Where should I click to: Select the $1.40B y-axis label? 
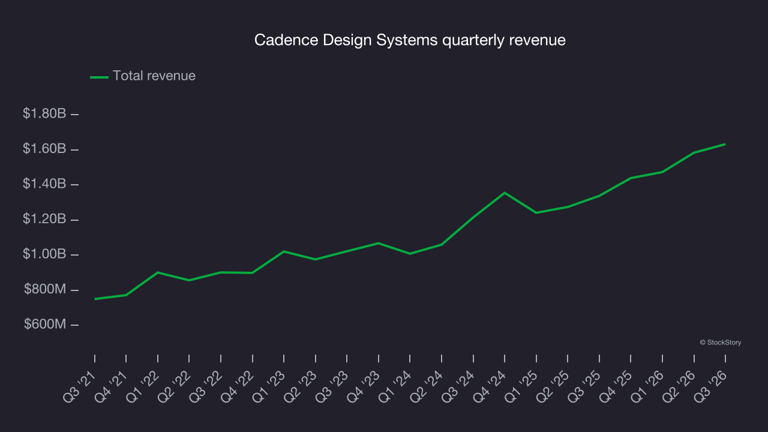[44, 184]
